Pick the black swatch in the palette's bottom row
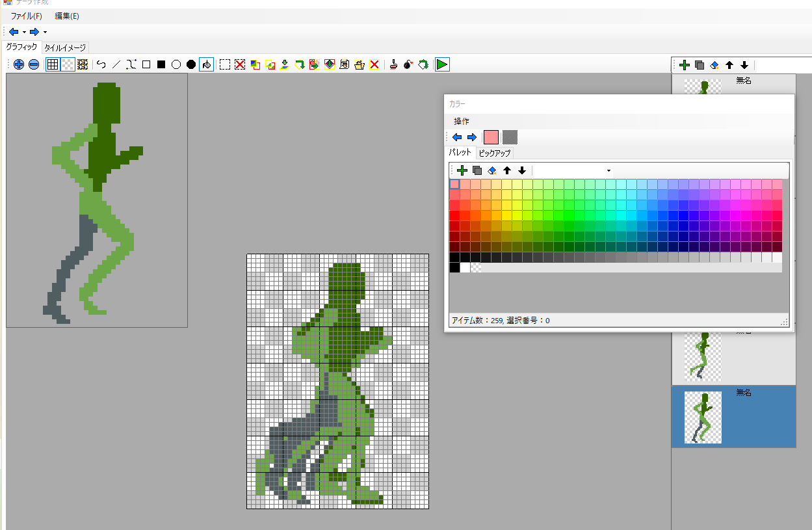Image resolution: width=812 pixels, height=530 pixels. pos(454,267)
